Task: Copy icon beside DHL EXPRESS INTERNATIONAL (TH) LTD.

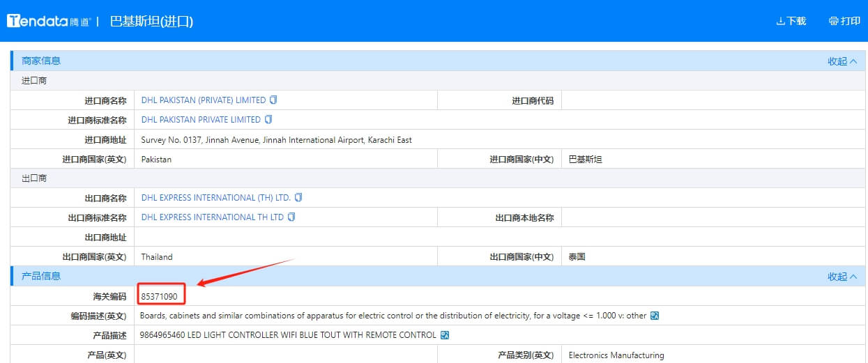Action: (x=298, y=198)
